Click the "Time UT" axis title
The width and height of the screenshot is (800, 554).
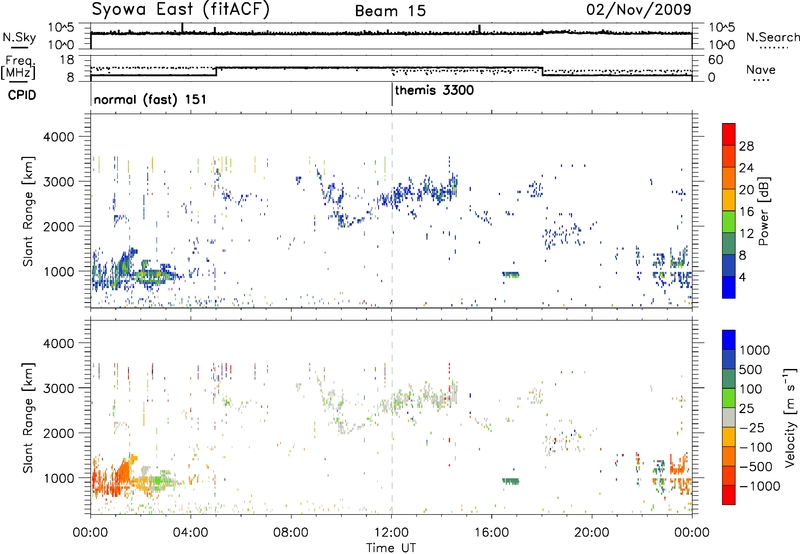tap(391, 548)
